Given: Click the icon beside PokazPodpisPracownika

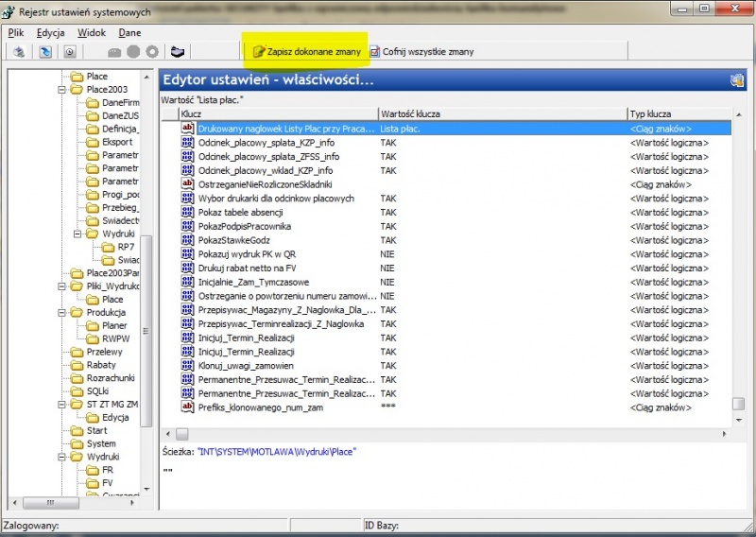Looking at the screenshot, I should click(x=187, y=226).
